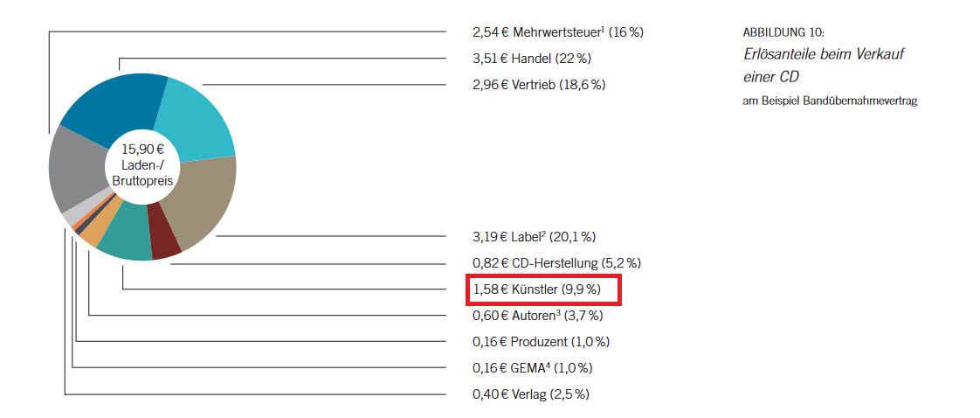Click the 0,16 € GEMA legend entry
Viewport: 980px width, 418px height.
click(533, 368)
